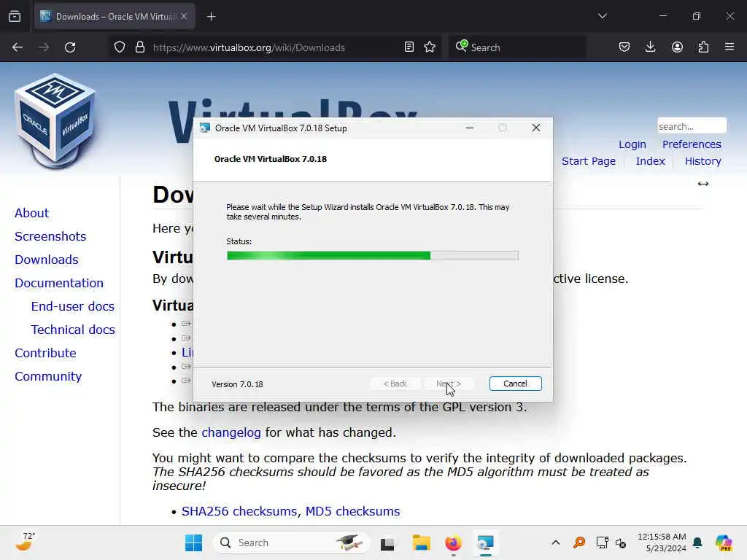Open the History page link
The image size is (747, 560).
[703, 161]
